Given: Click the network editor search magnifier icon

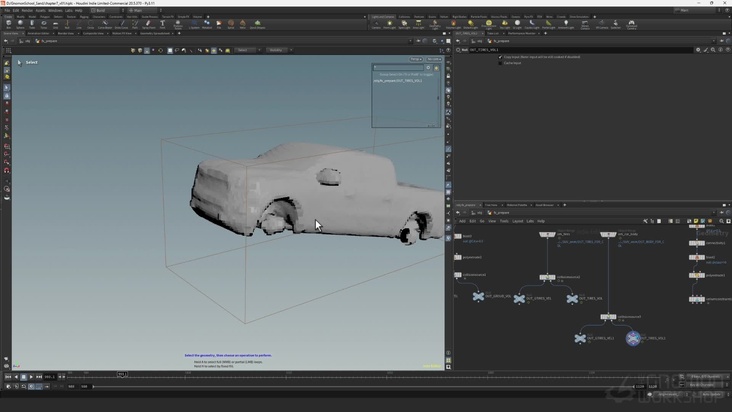Looking at the screenshot, I should click(x=721, y=221).
